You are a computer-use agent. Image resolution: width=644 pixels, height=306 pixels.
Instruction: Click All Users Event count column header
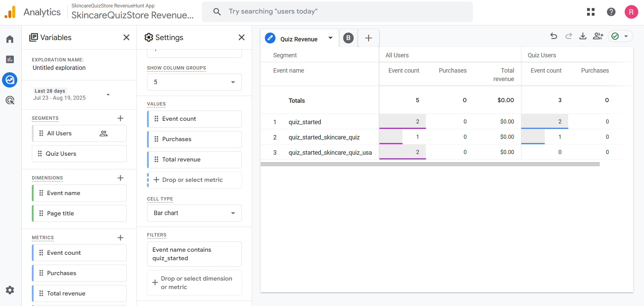(404, 71)
